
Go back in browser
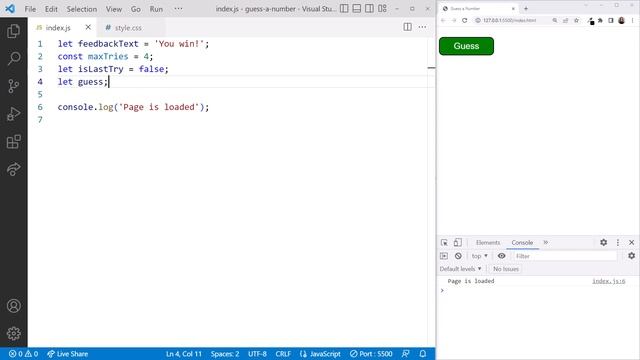click(x=443, y=20)
